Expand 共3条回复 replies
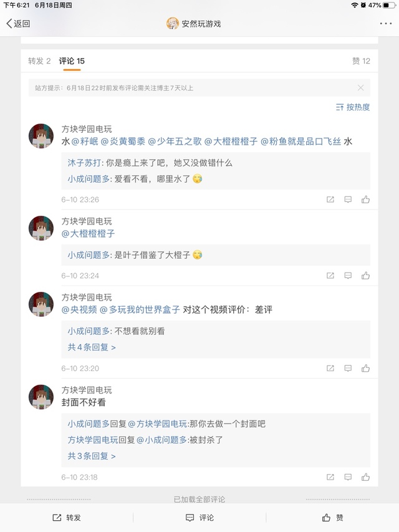The image size is (399, 532). point(92,456)
